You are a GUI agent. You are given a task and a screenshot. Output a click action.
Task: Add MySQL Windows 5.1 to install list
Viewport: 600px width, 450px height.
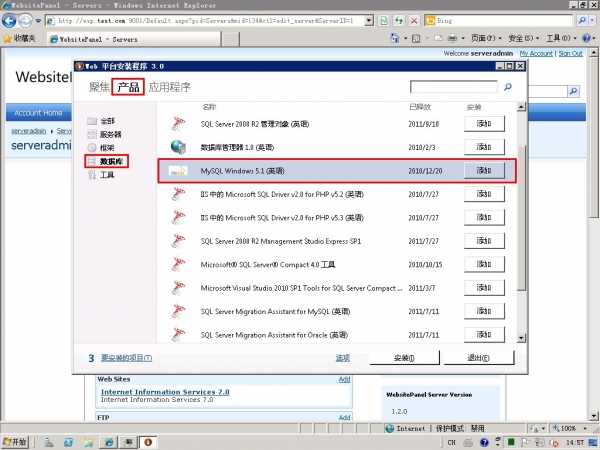(484, 171)
